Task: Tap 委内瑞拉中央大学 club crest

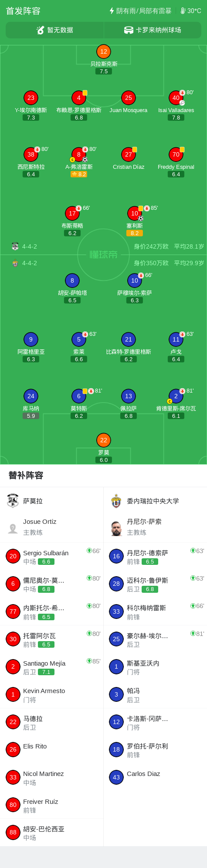Action: [116, 501]
